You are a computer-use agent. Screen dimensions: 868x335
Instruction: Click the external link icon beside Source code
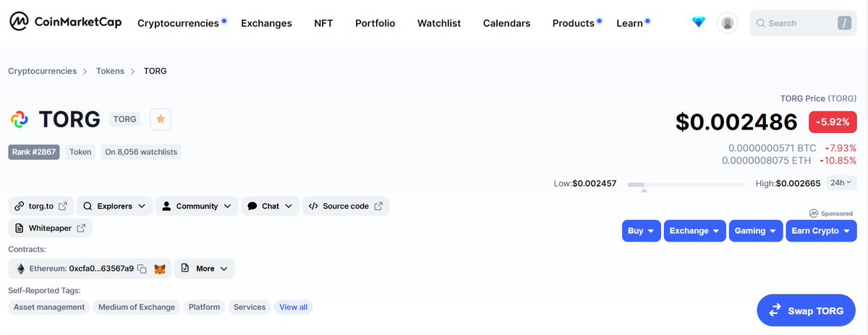pyautogui.click(x=378, y=206)
